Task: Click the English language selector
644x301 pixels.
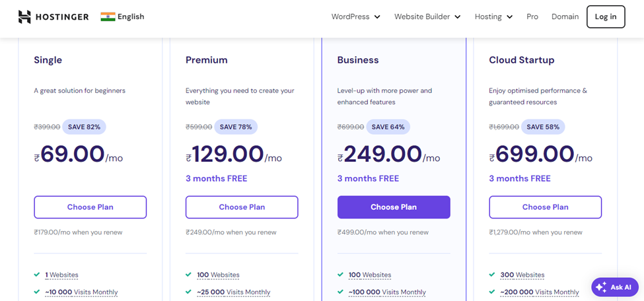Action: (131, 17)
